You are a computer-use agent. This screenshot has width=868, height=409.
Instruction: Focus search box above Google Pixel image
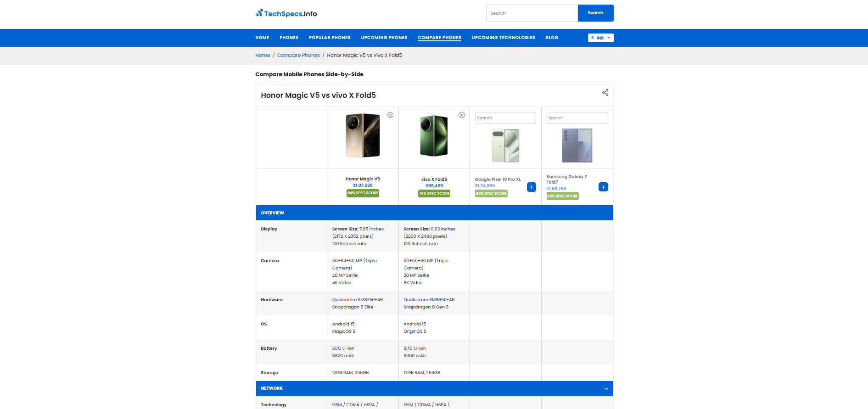pyautogui.click(x=505, y=118)
